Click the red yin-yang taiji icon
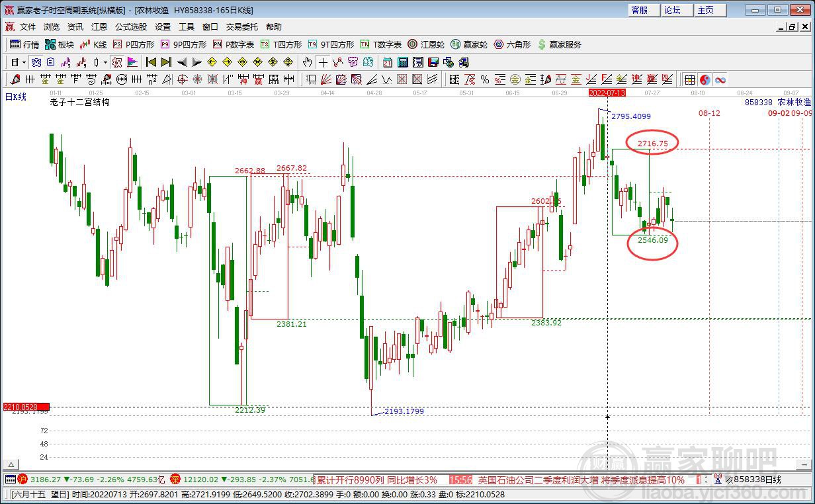Screen dimensions: 815x504 click(705, 79)
